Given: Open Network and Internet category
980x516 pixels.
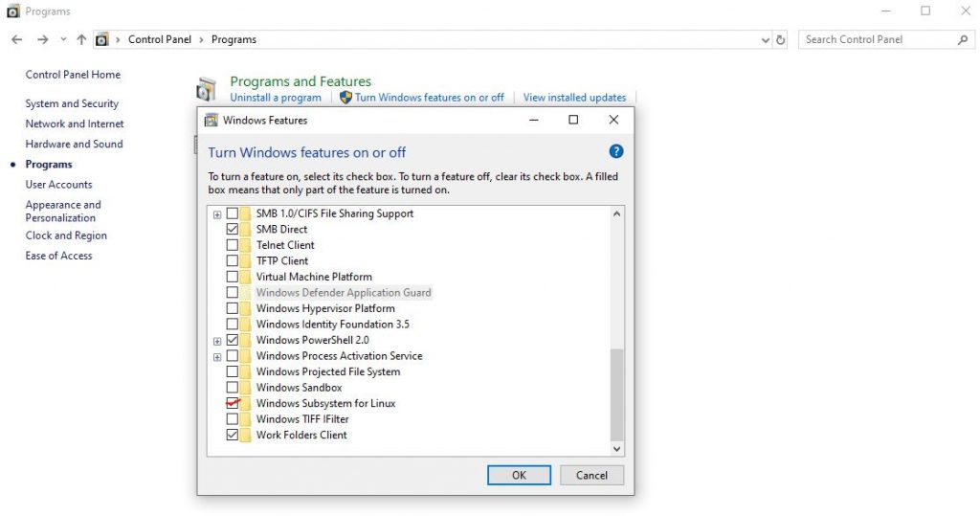Looking at the screenshot, I should click(75, 123).
